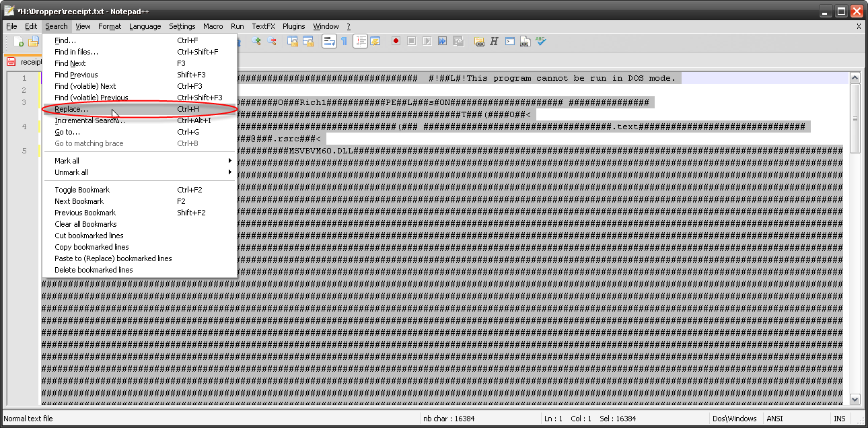Select Copy bookmarked lines
The image size is (868, 428).
tap(139, 247)
